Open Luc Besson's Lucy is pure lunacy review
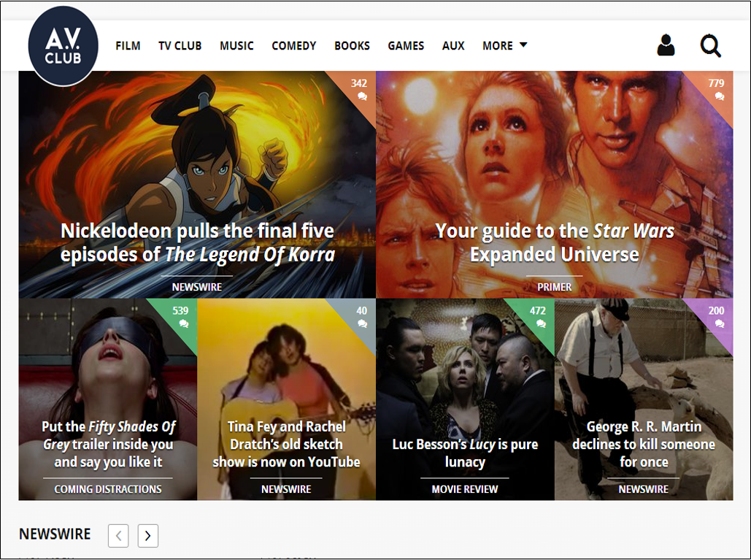 click(465, 453)
